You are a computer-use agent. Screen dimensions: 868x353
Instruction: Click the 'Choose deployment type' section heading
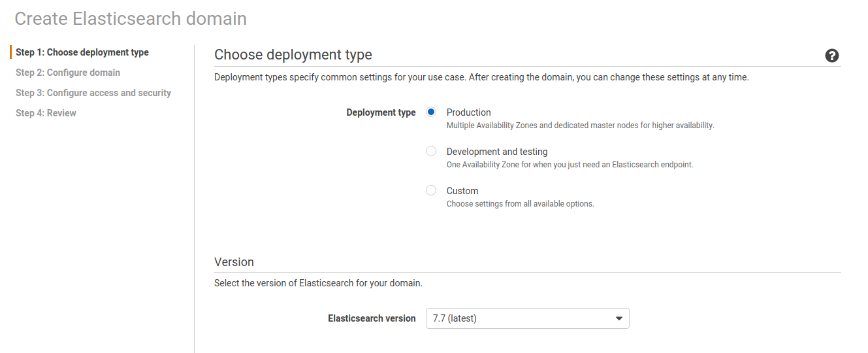point(293,55)
